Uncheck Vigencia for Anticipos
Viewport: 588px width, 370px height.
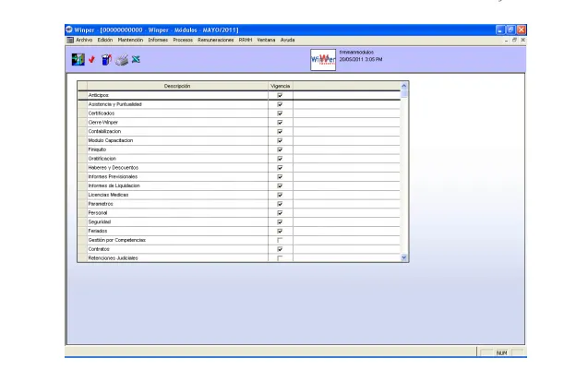[280, 95]
